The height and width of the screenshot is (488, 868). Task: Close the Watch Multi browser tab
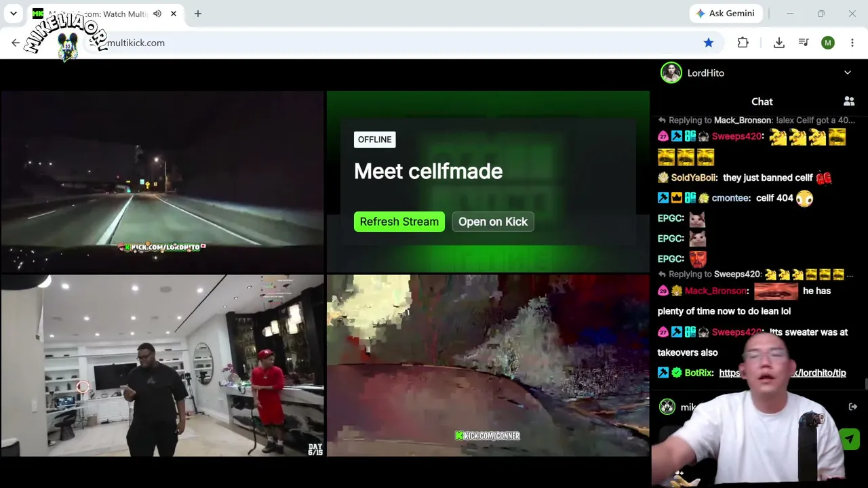click(174, 14)
